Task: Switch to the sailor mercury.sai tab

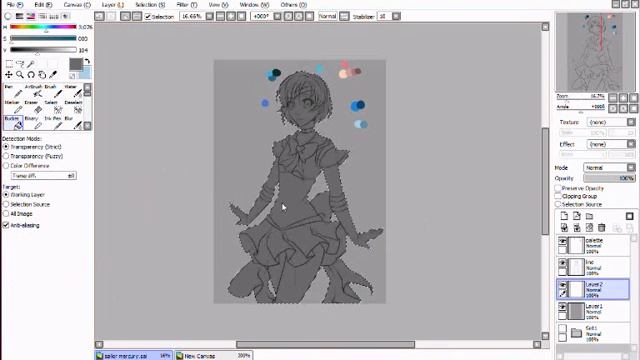Action: pyautogui.click(x=133, y=356)
